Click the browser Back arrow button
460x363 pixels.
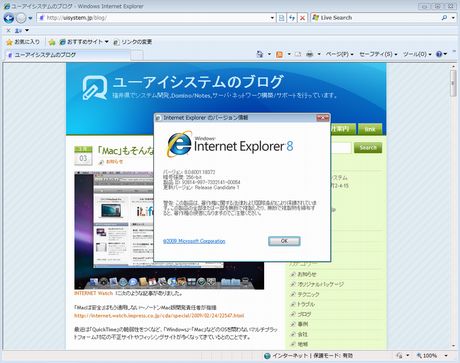coord(9,18)
